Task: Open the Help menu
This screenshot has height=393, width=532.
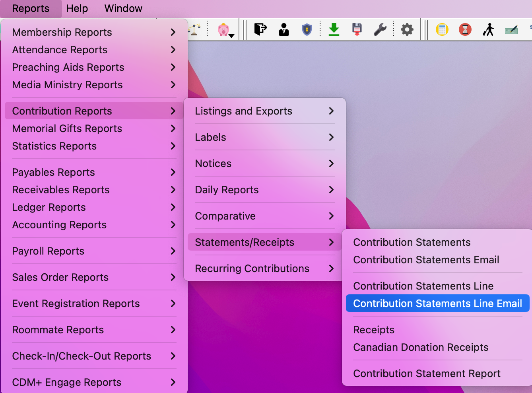Action: point(77,8)
